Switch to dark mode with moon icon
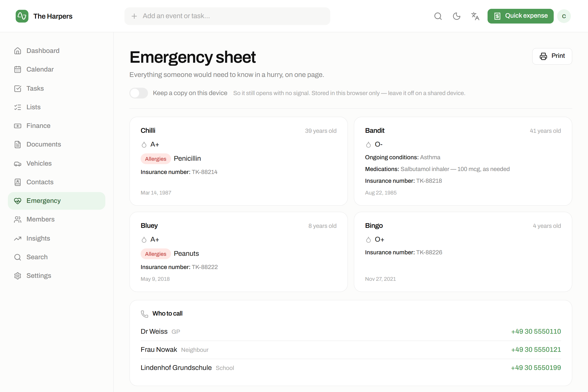Screen dimensions: 588x392 point(456,16)
